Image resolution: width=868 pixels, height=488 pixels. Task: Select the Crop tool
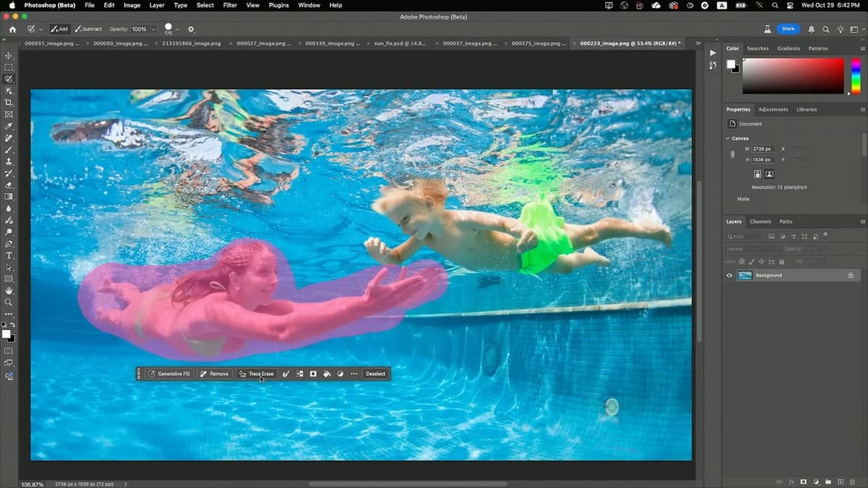9,103
